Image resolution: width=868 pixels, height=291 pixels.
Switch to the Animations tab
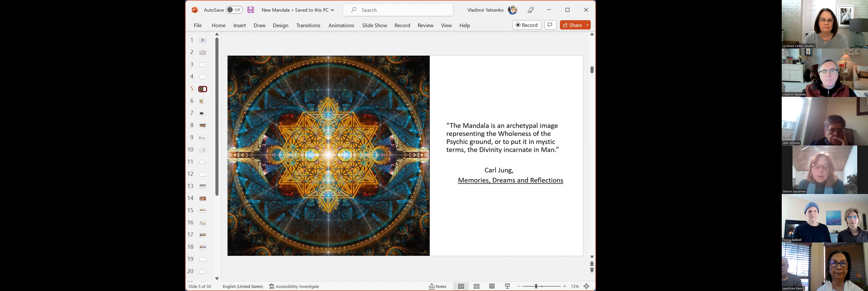(x=341, y=25)
